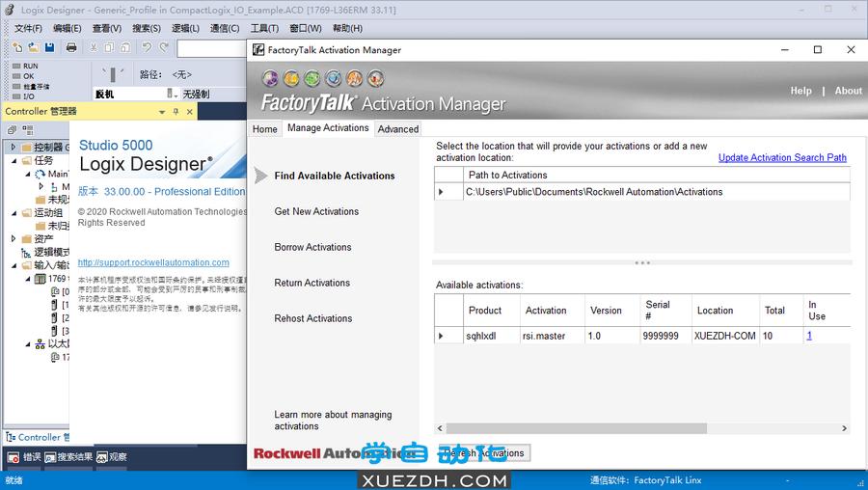Collapse the 输入/输出 tree node
868x490 pixels.
click(x=14, y=265)
